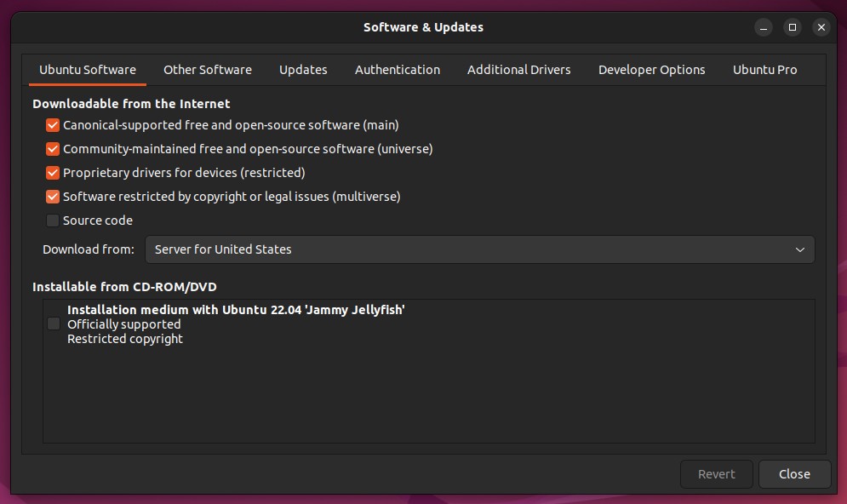This screenshot has height=504, width=847.
Task: Check the Jammy Jellyfish installation medium box
Action: (54, 324)
